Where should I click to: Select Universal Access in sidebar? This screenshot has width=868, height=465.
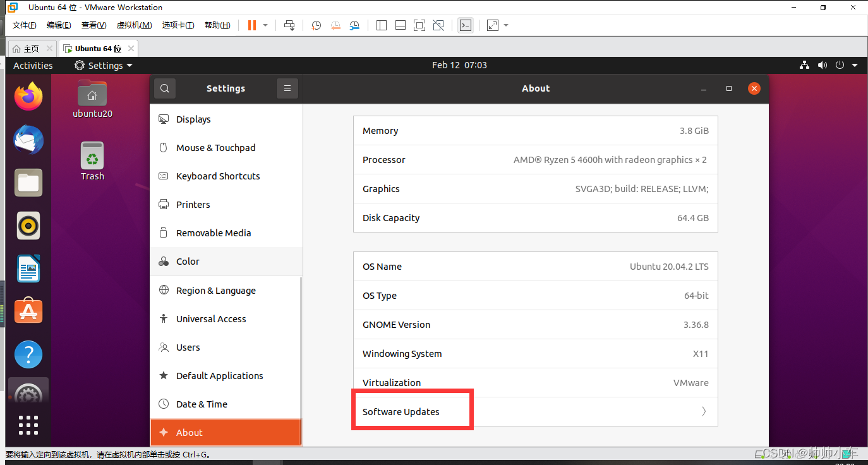click(226, 319)
